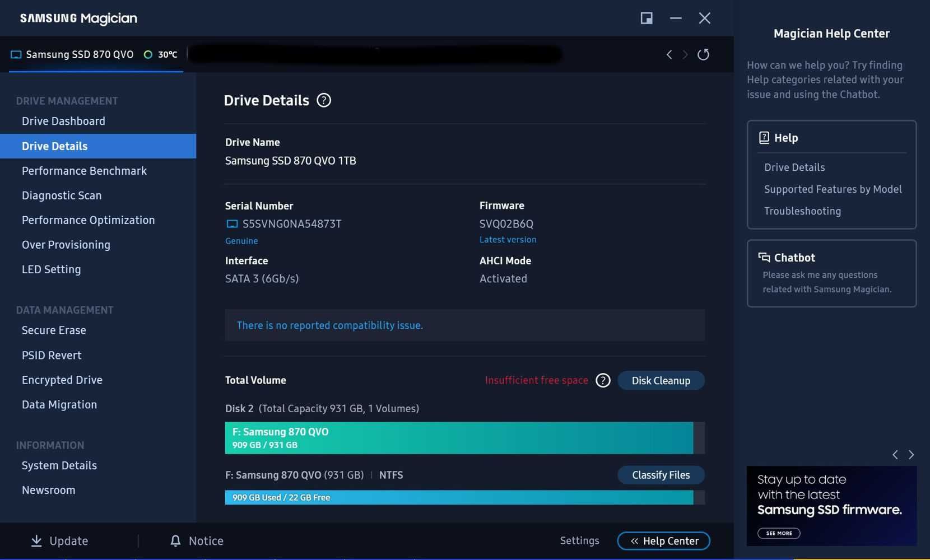Click 'There is no reported compatibility issue.' message
The width and height of the screenshot is (930, 560).
pos(330,325)
